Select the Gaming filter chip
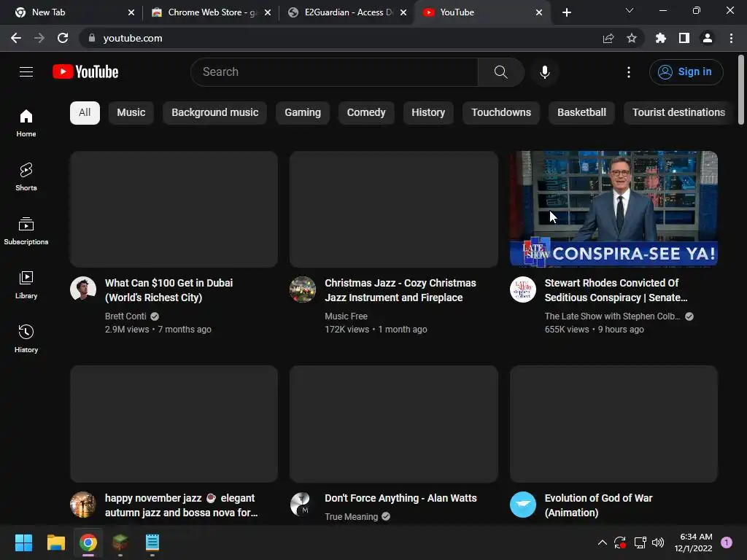Image resolution: width=747 pixels, height=560 pixels. (x=303, y=113)
